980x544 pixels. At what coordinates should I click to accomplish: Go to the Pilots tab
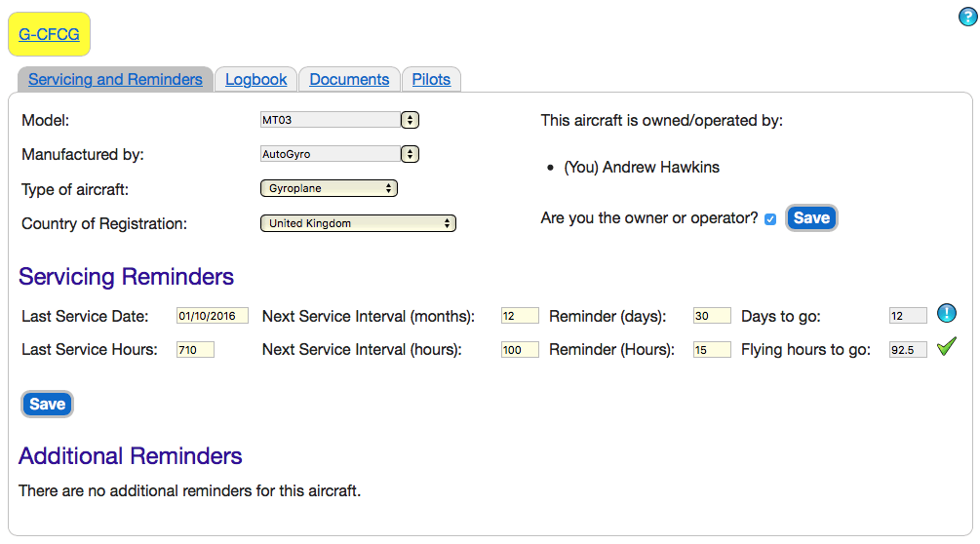click(x=431, y=79)
